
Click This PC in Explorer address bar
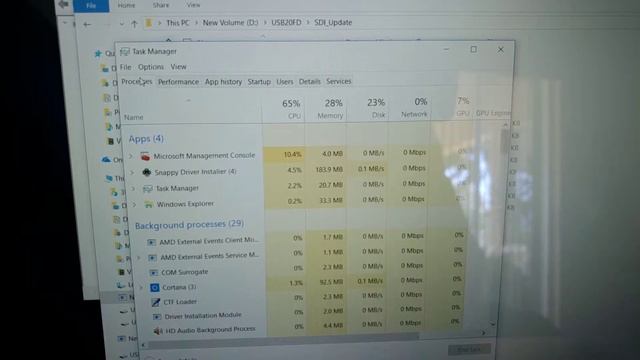[x=178, y=23]
